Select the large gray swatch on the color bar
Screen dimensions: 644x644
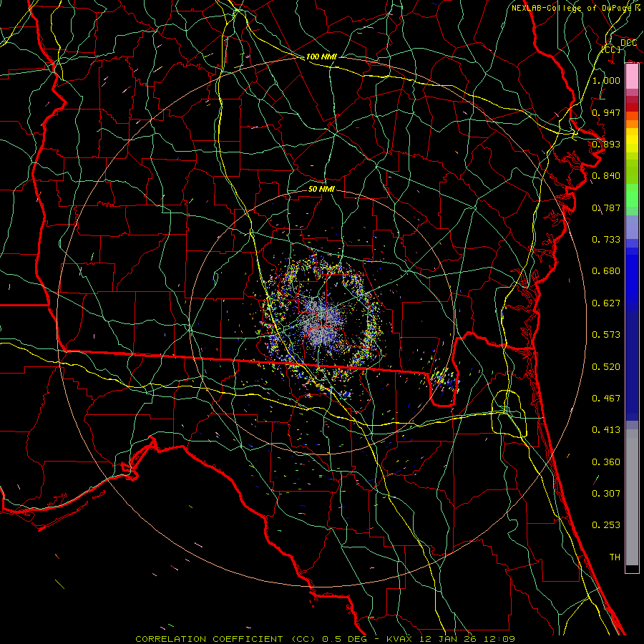[632, 497]
